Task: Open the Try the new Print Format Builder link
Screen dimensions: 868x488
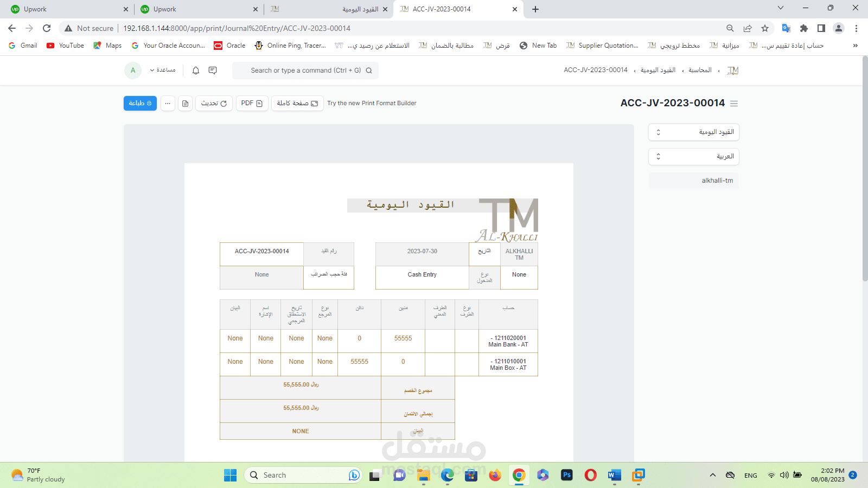Action: (x=372, y=103)
